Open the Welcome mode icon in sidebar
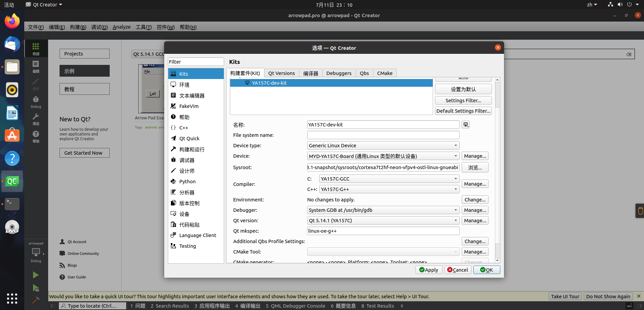This screenshot has width=644, height=310. click(36, 49)
